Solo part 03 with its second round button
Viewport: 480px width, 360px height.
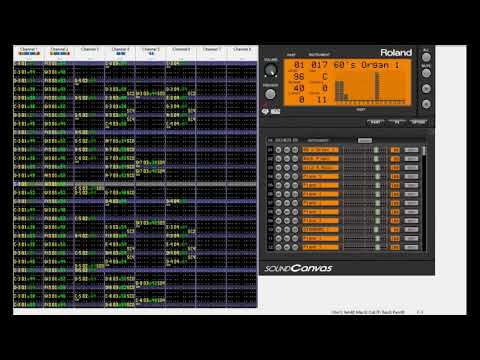click(x=287, y=168)
